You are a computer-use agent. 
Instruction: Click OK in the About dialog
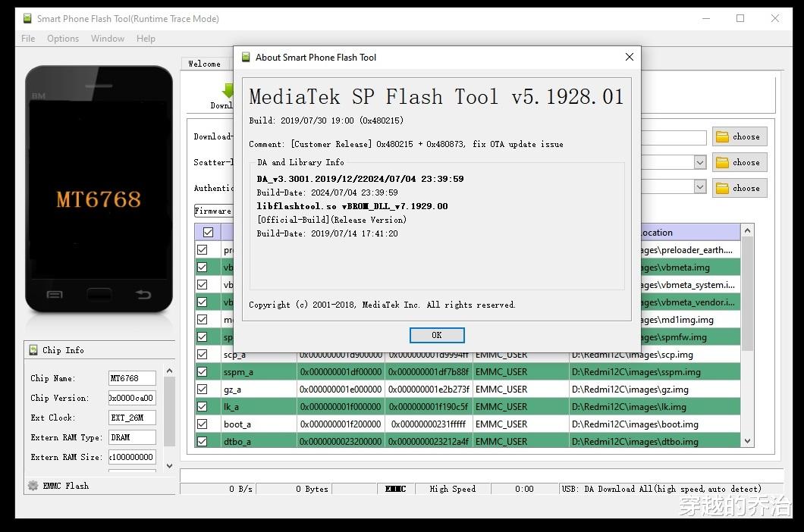(437, 335)
